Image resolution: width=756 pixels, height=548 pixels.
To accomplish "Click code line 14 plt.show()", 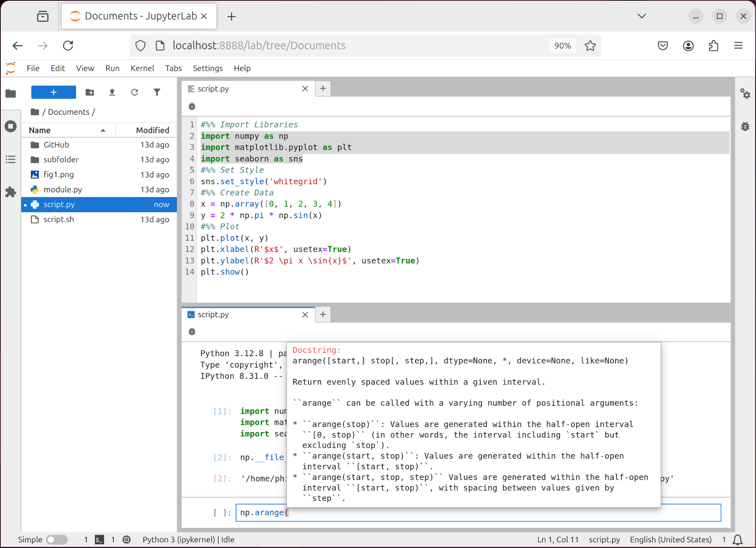I will (225, 272).
